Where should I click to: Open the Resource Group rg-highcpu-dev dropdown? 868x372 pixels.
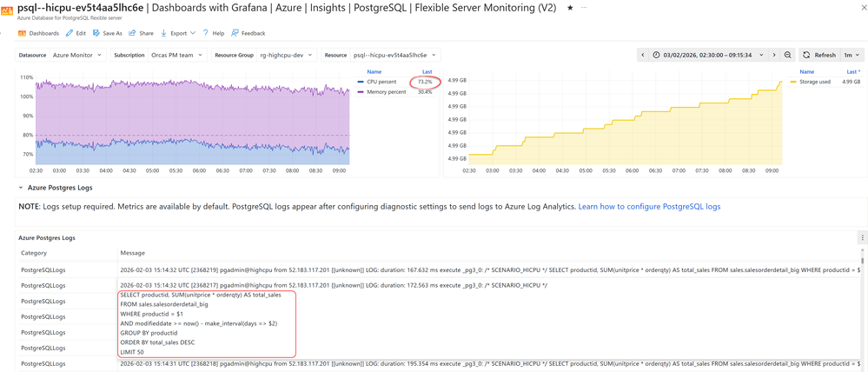pyautogui.click(x=287, y=56)
